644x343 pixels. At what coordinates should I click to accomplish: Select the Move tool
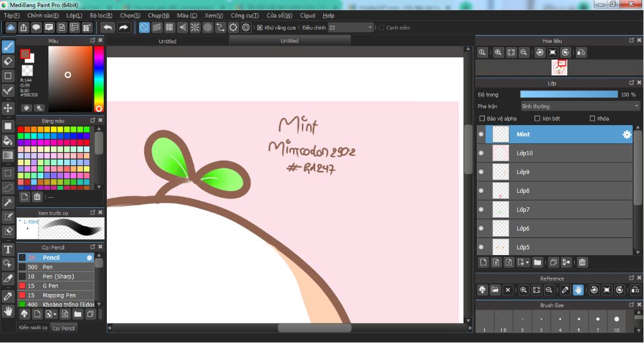[x=8, y=108]
